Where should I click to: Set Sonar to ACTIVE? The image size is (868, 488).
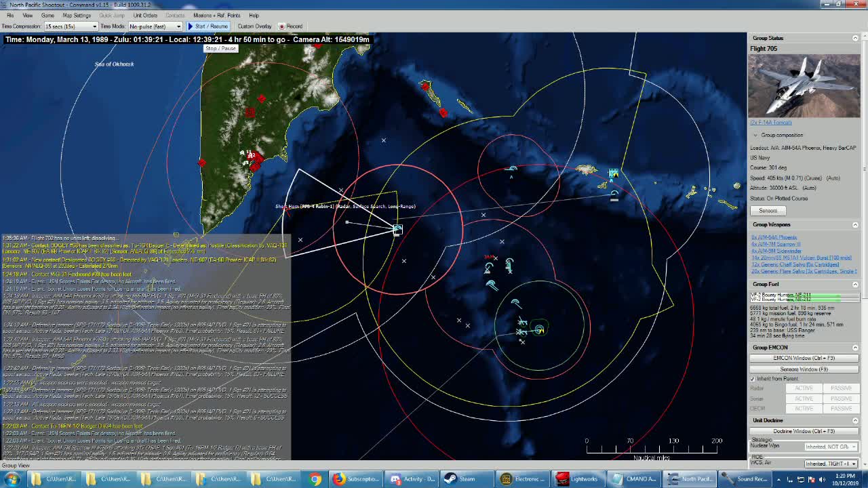coord(804,399)
